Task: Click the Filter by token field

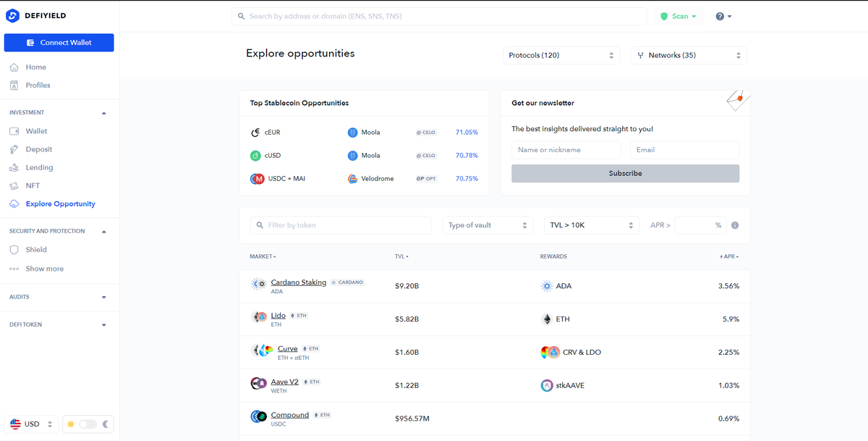Action: pos(341,225)
